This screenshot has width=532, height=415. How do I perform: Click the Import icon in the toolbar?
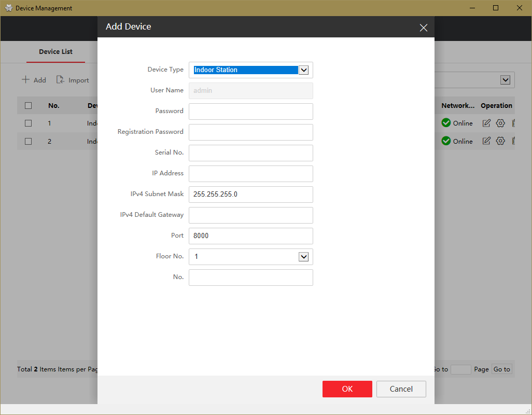point(60,80)
